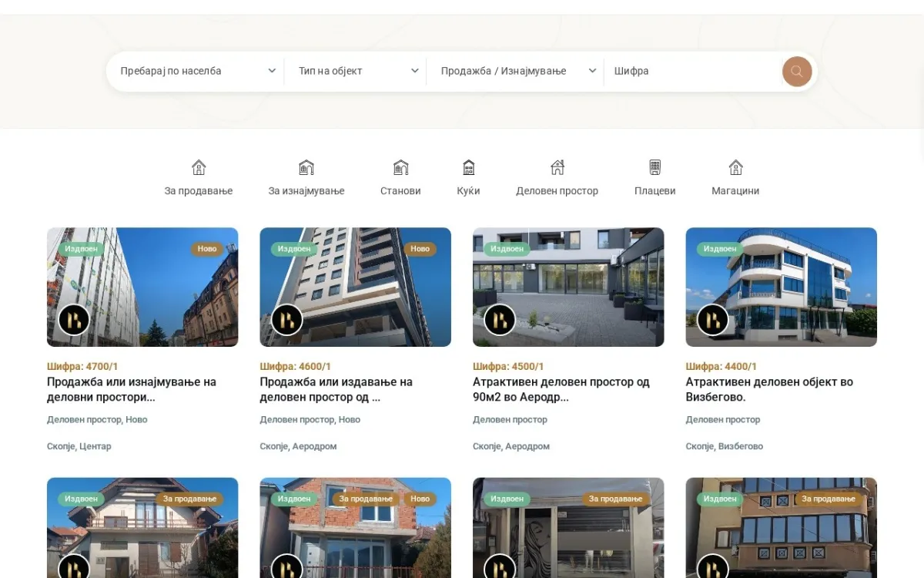Click Деловен простор label text in category row
This screenshot has height=578, width=924.
[x=557, y=191]
